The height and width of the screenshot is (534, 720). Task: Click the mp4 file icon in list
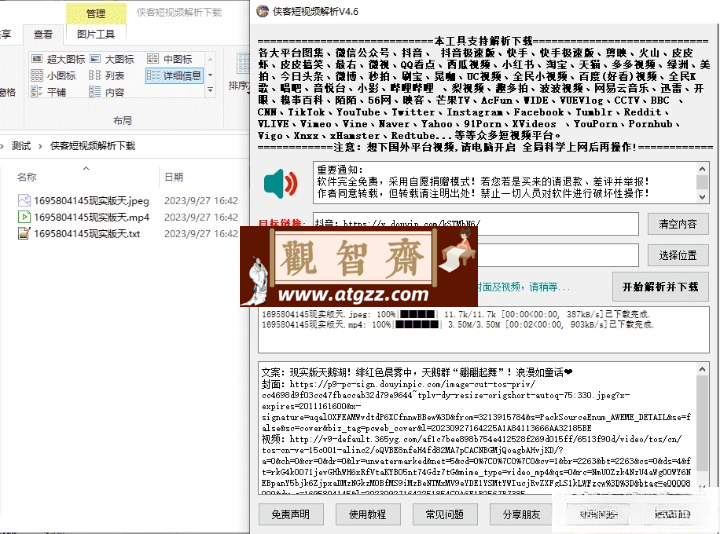pos(24,217)
